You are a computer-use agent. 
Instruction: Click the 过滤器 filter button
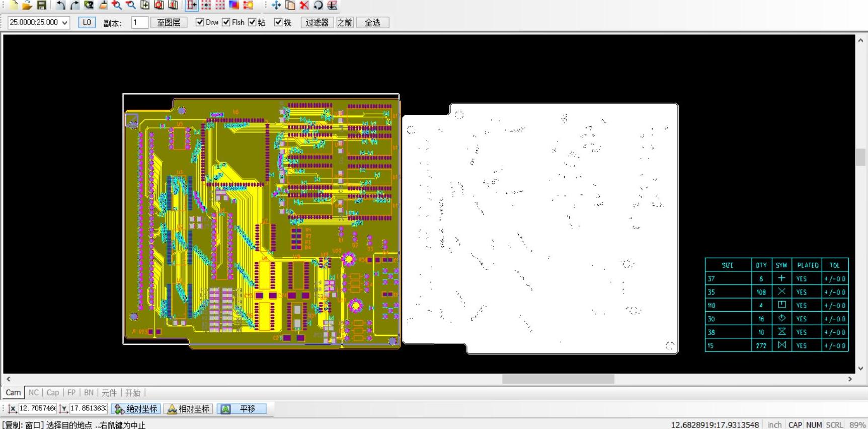coord(317,23)
